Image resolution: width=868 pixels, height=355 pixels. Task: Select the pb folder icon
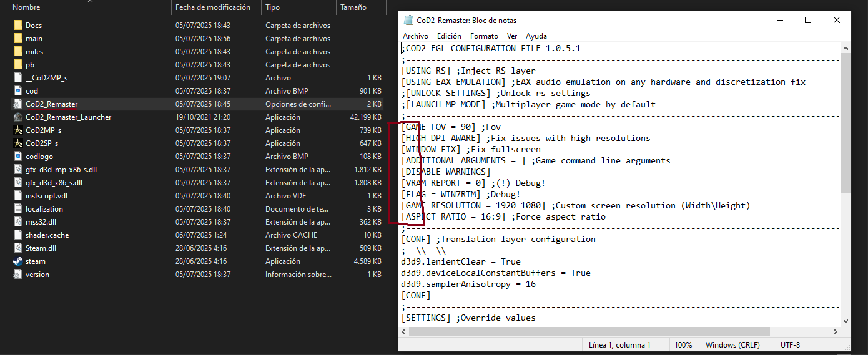coord(18,65)
